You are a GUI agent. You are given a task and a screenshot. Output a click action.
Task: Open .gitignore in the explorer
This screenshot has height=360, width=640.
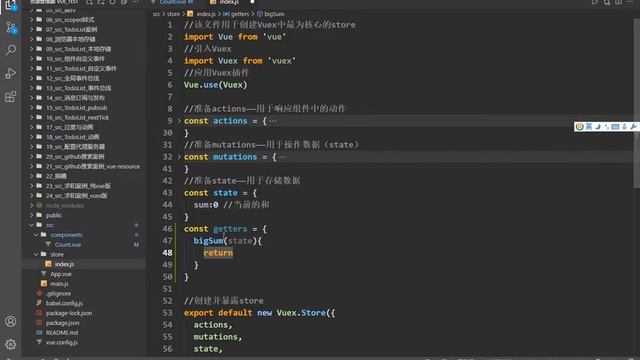coord(58,293)
